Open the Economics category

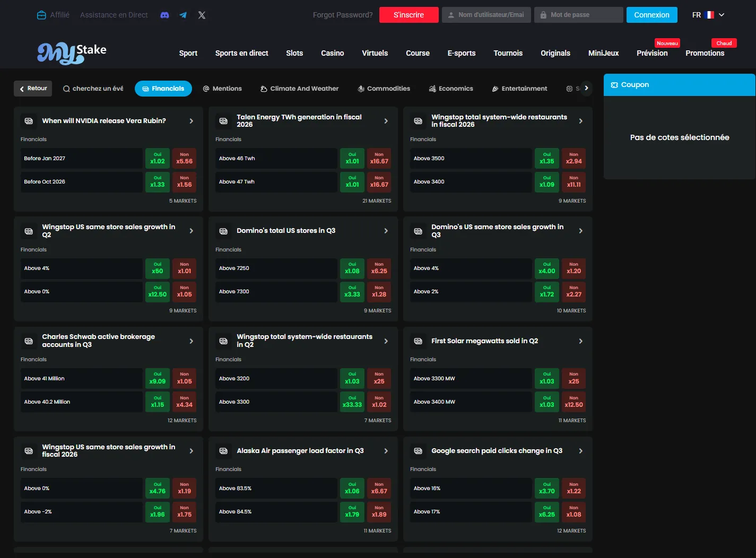tap(451, 89)
